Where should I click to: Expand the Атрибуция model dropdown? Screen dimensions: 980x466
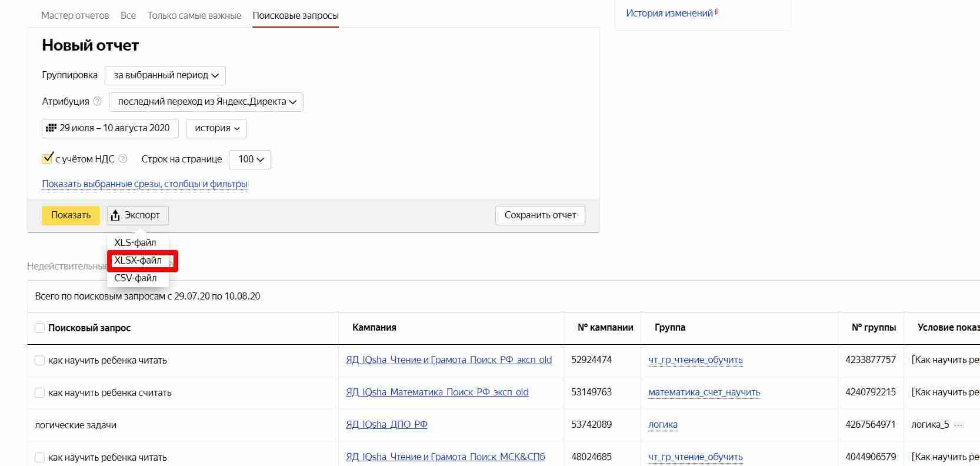coord(206,102)
